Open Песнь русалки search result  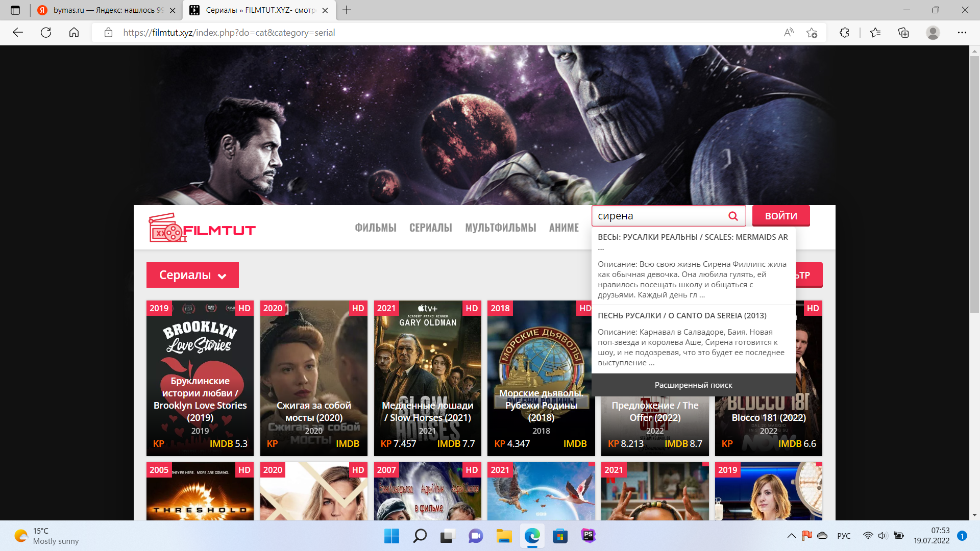pyautogui.click(x=682, y=316)
